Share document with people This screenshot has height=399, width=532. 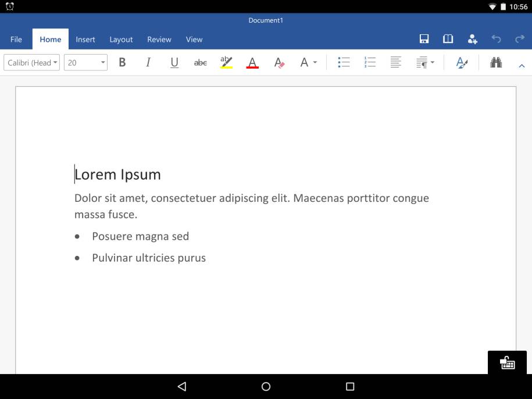point(472,39)
